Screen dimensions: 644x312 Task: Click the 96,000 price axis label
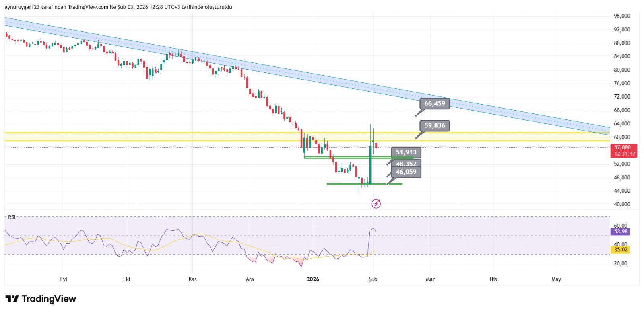point(622,16)
